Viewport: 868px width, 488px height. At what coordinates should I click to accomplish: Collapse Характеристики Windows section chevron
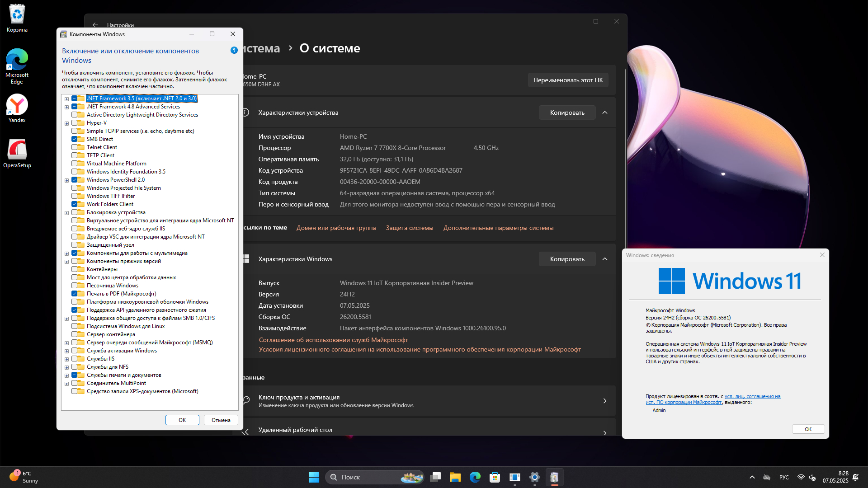[605, 259]
